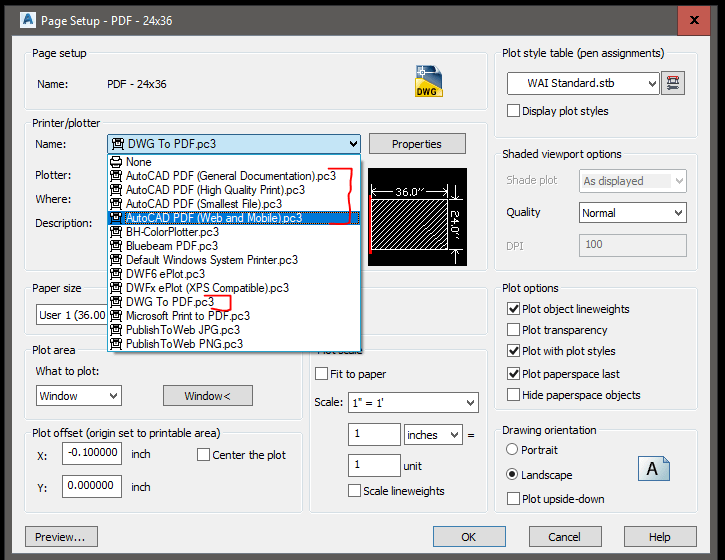The width and height of the screenshot is (725, 560).
Task: Open the Quality dropdown set to Normal
Action: tap(633, 213)
